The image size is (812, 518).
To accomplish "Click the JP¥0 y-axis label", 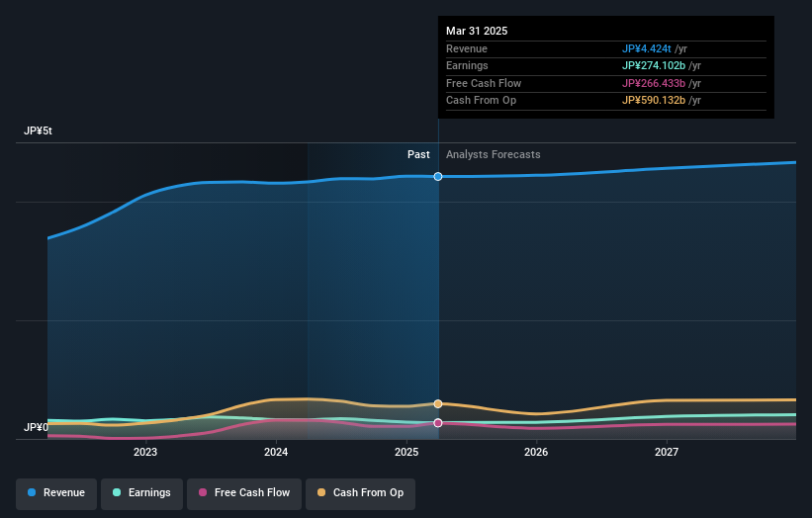I will coord(36,427).
